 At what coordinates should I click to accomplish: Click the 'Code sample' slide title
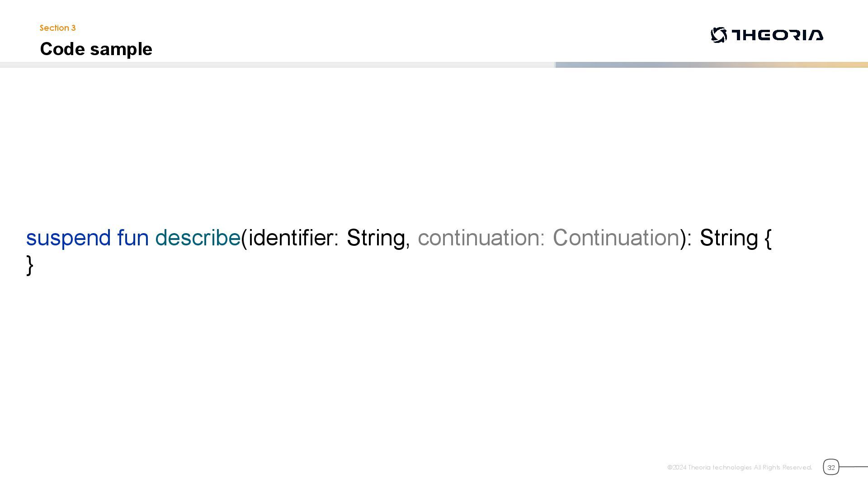(x=96, y=49)
